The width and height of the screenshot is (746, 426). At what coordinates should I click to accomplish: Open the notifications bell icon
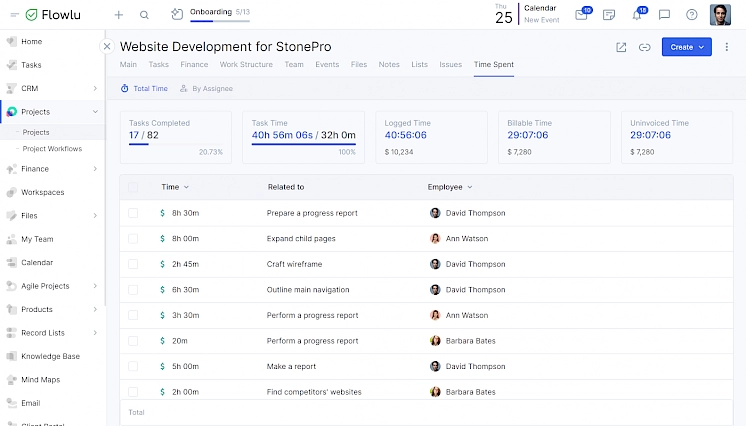636,15
